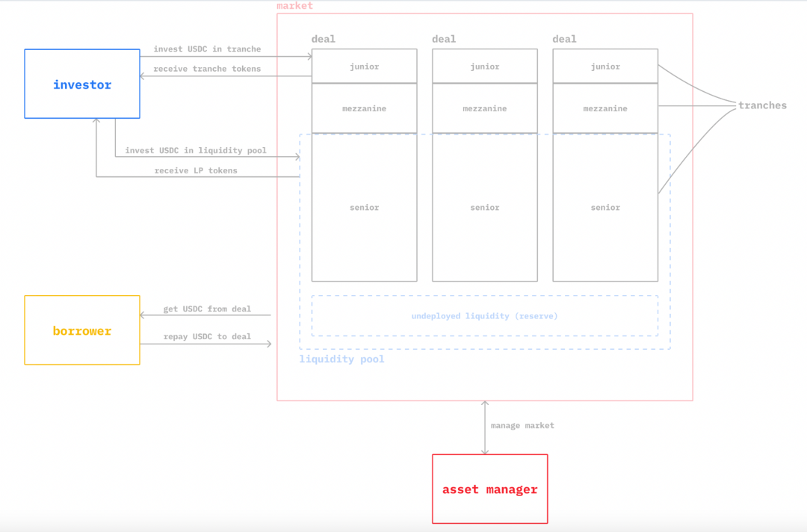This screenshot has height=532, width=807.
Task: Click the blue investor box
Action: click(x=82, y=84)
